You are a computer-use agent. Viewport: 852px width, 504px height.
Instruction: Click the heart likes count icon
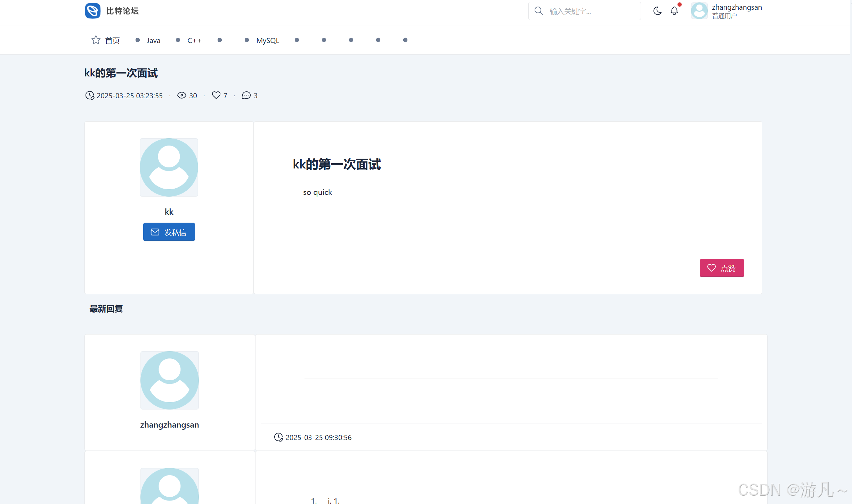(x=216, y=95)
